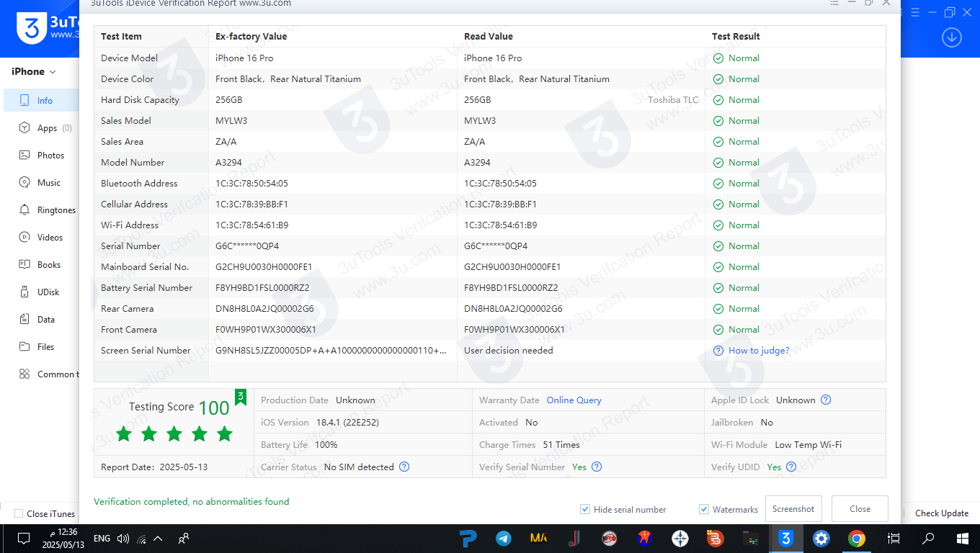Expand the iPhone device dropdown
The width and height of the screenshot is (980, 553).
[34, 71]
